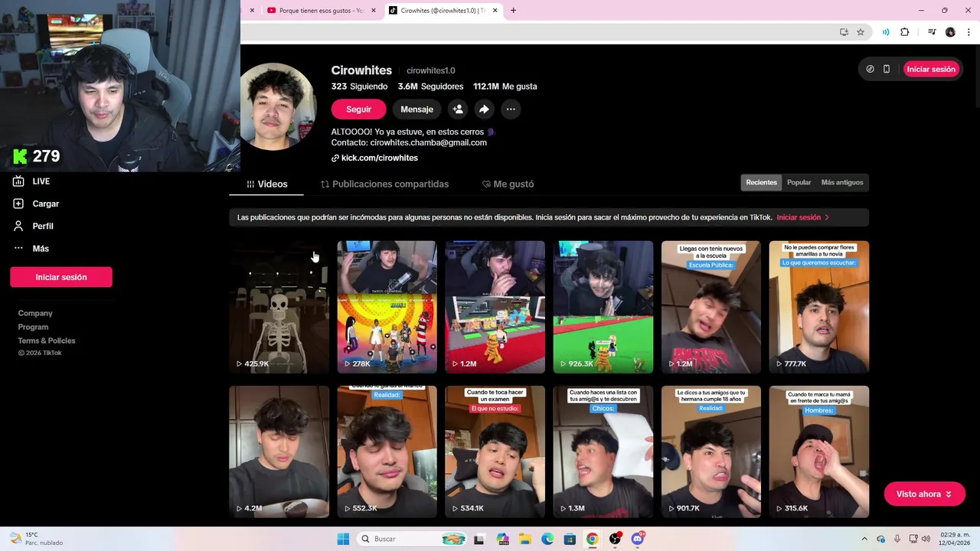The height and width of the screenshot is (551, 980).
Task: Click the Seguir button
Action: [358, 109]
